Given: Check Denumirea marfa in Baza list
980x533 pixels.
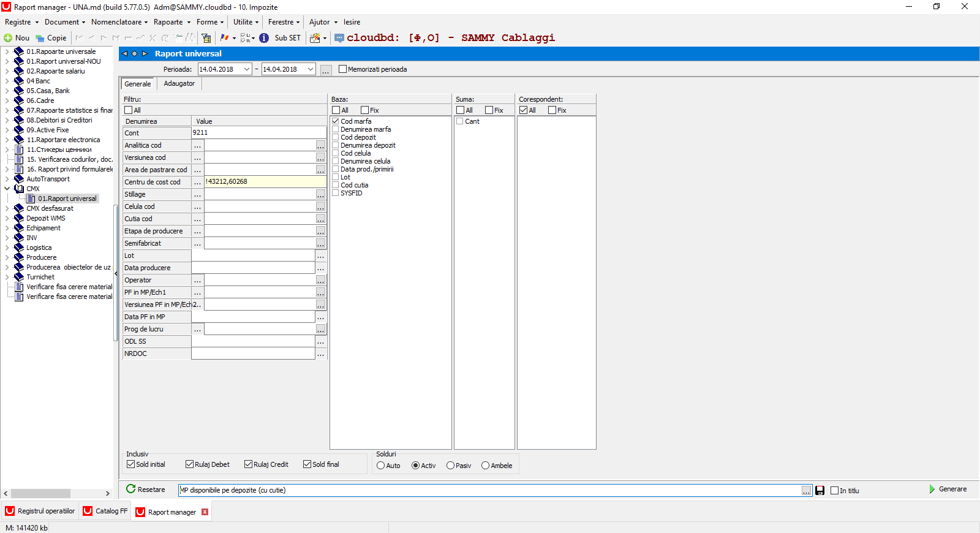Looking at the screenshot, I should pos(335,129).
